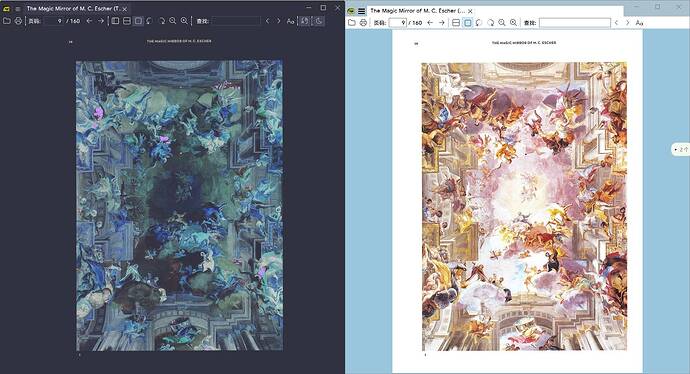Toggle match case Aa in the light viewer
Screen dimensions: 690x374
[x=639, y=22]
